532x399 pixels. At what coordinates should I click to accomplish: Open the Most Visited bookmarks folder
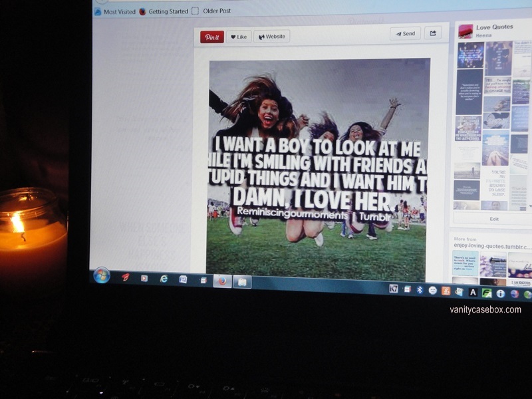115,11
